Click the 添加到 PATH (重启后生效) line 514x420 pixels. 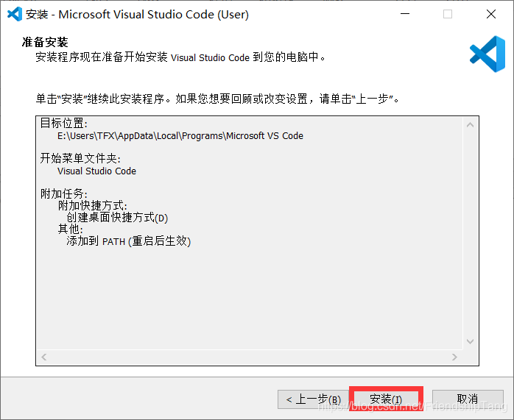128,241
